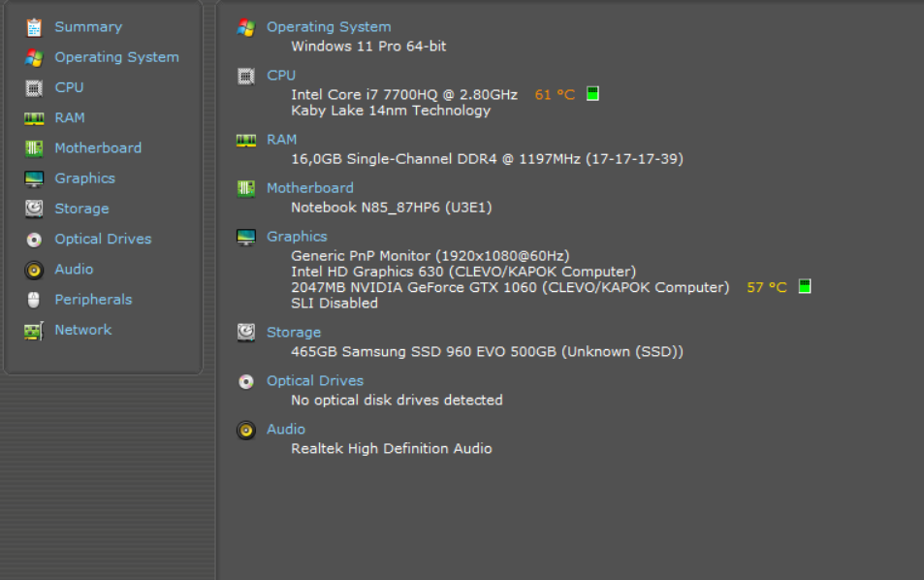Click the Windows flag icon in summary pane
Viewport: 924px width, 580px height.
point(245,27)
